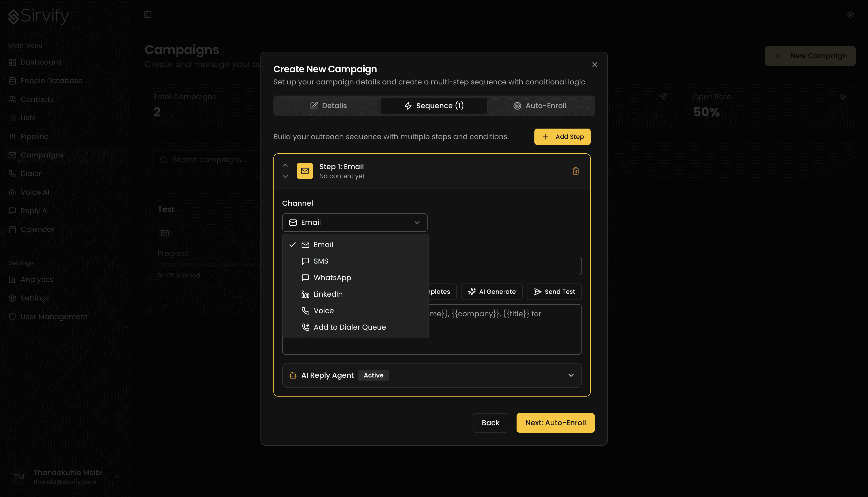Move step up with chevron arrow

coord(285,165)
